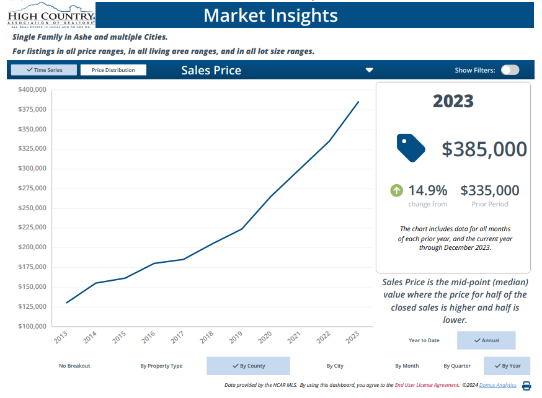The width and height of the screenshot is (542, 398).
Task: Choose the By Year breakout option
Action: [x=507, y=366]
